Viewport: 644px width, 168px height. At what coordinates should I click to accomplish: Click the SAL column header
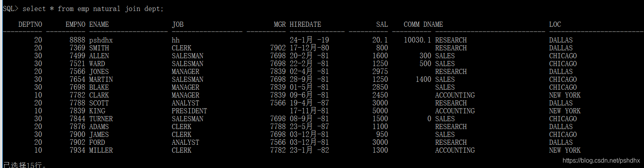(x=382, y=24)
